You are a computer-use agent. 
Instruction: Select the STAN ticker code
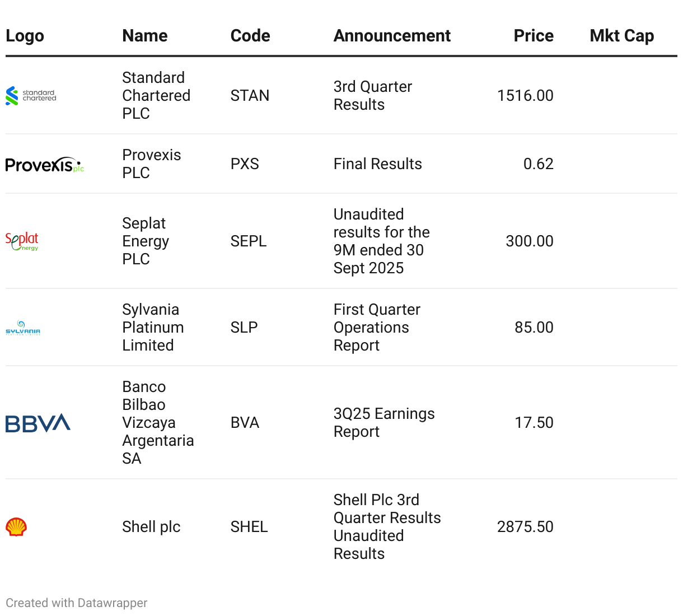coord(250,96)
